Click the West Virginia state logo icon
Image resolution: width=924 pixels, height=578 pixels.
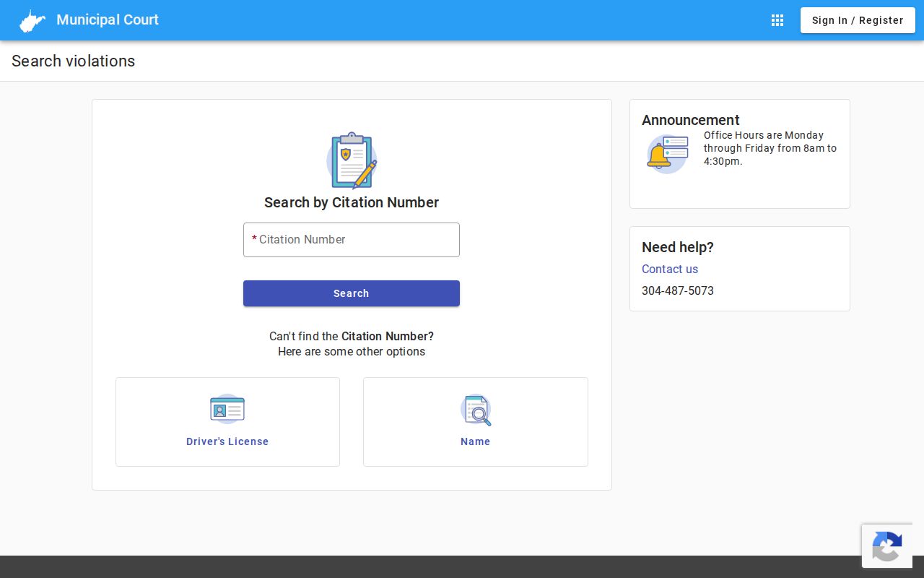(x=32, y=20)
